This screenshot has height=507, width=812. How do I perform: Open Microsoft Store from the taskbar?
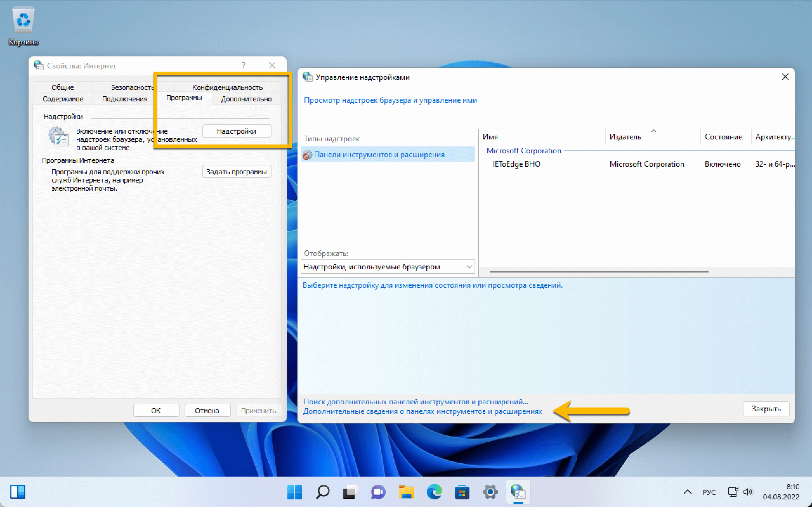[462, 492]
